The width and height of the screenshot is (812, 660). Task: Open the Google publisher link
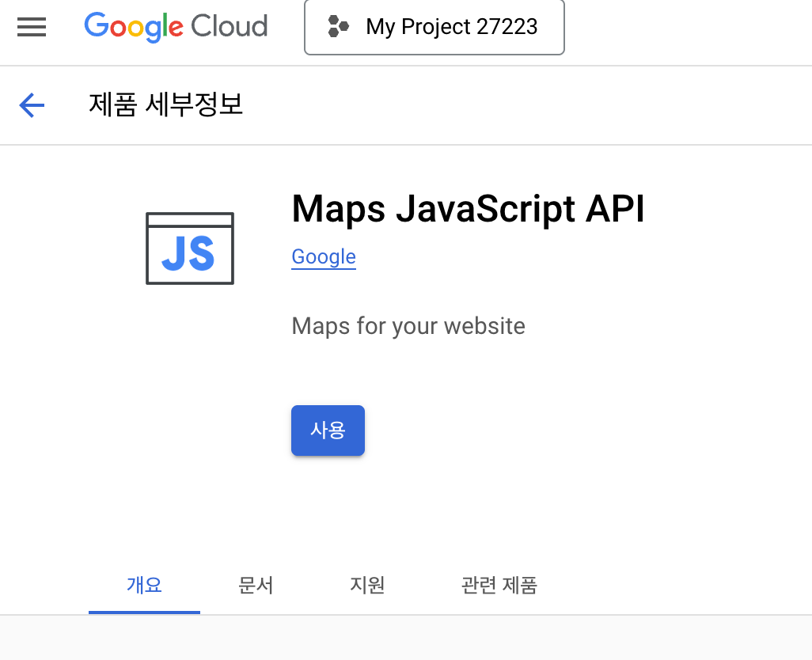pos(324,256)
